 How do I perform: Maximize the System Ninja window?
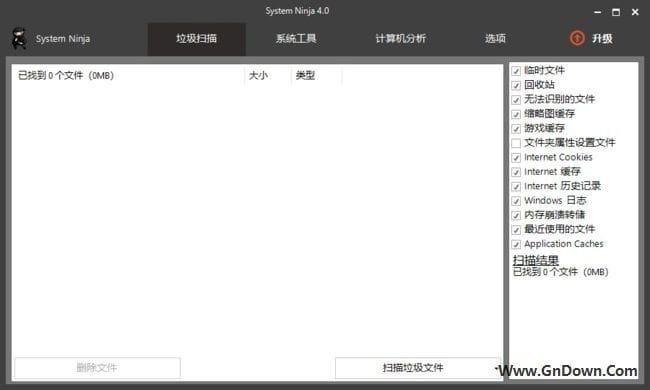tap(616, 12)
